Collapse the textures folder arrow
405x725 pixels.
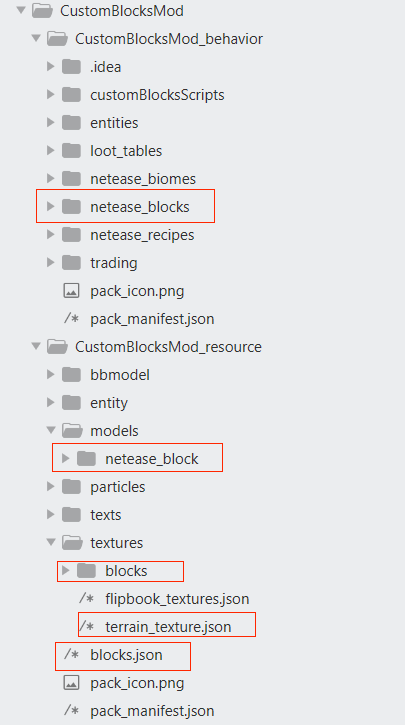point(50,542)
